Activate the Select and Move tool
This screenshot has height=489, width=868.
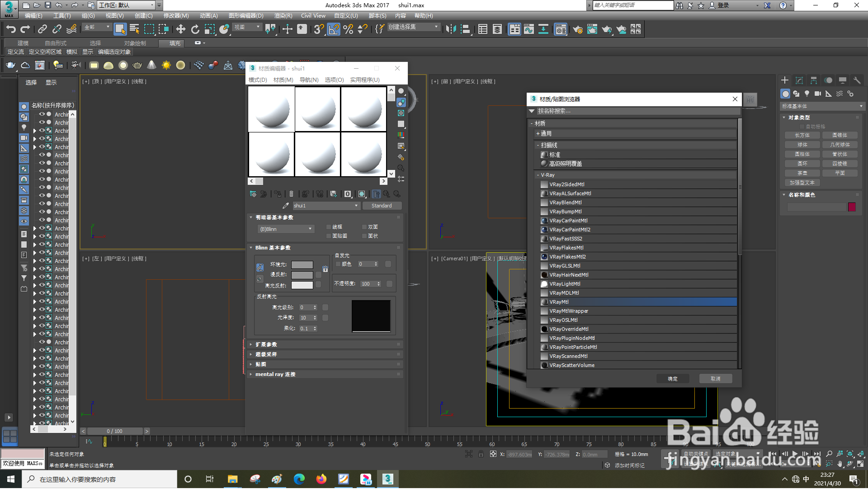pyautogui.click(x=181, y=29)
